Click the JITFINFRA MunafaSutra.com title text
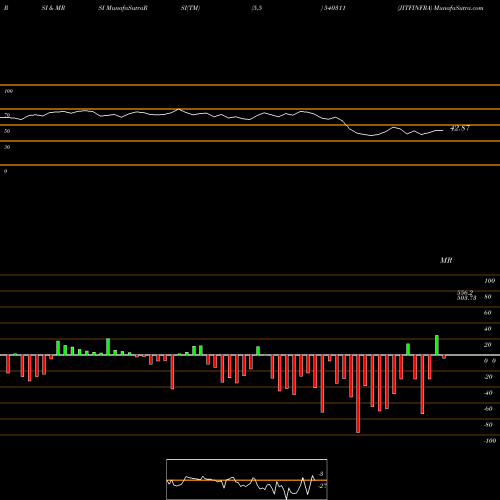The width and height of the screenshot is (500, 500). [440, 8]
